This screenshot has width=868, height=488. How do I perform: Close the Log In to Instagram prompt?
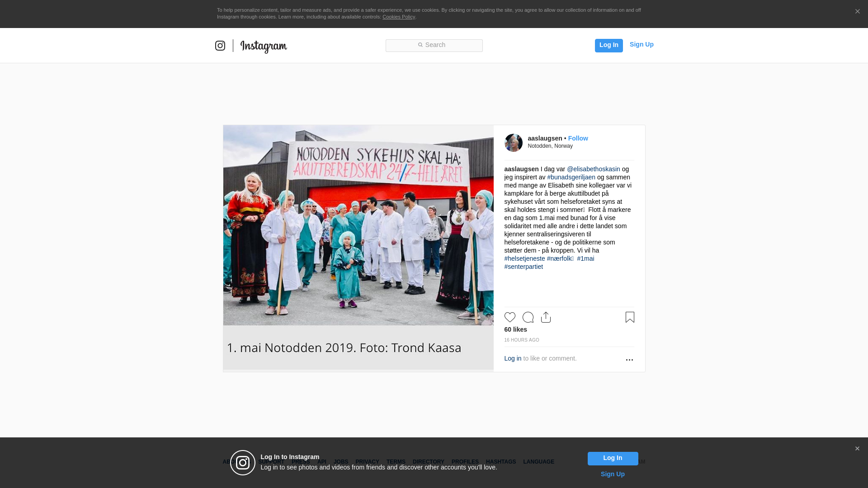(x=857, y=449)
